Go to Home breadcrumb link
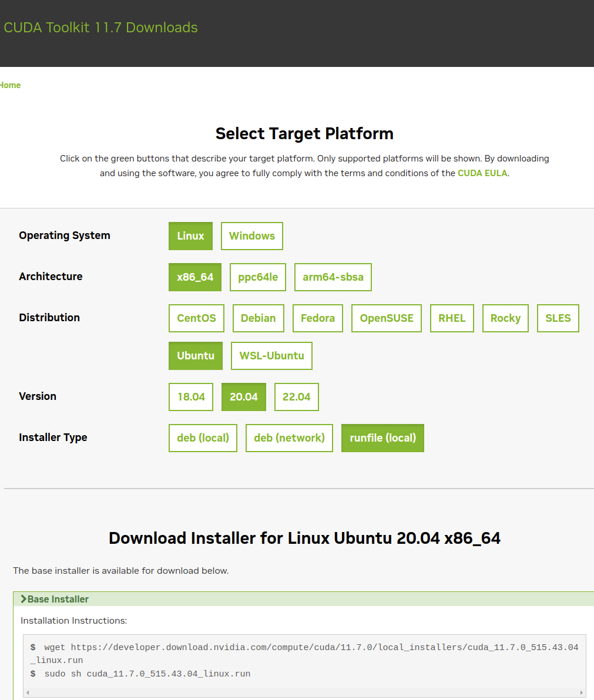 (x=10, y=85)
